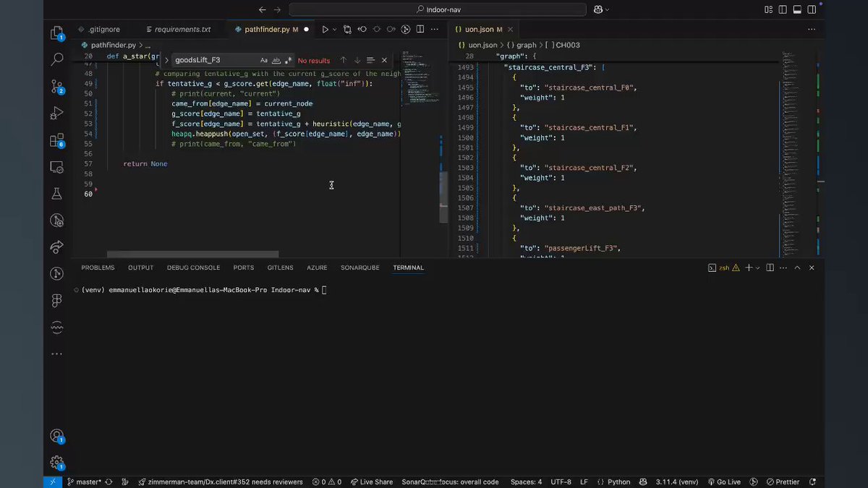Switch to the requirements.txt tab

[x=178, y=30]
